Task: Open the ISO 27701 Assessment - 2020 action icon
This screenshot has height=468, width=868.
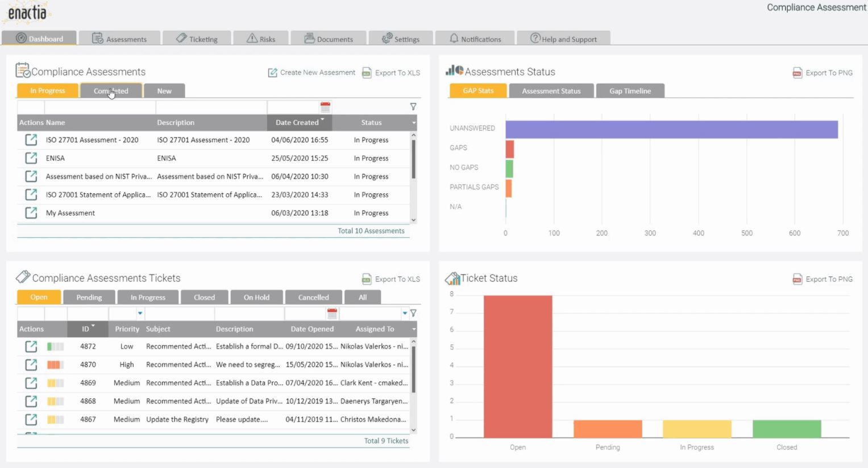Action: click(31, 140)
